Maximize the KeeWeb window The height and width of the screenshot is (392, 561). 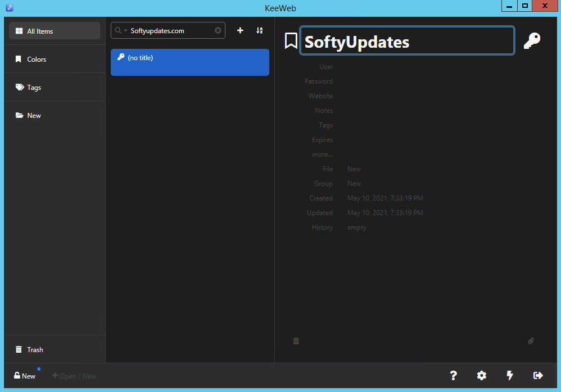coord(524,6)
